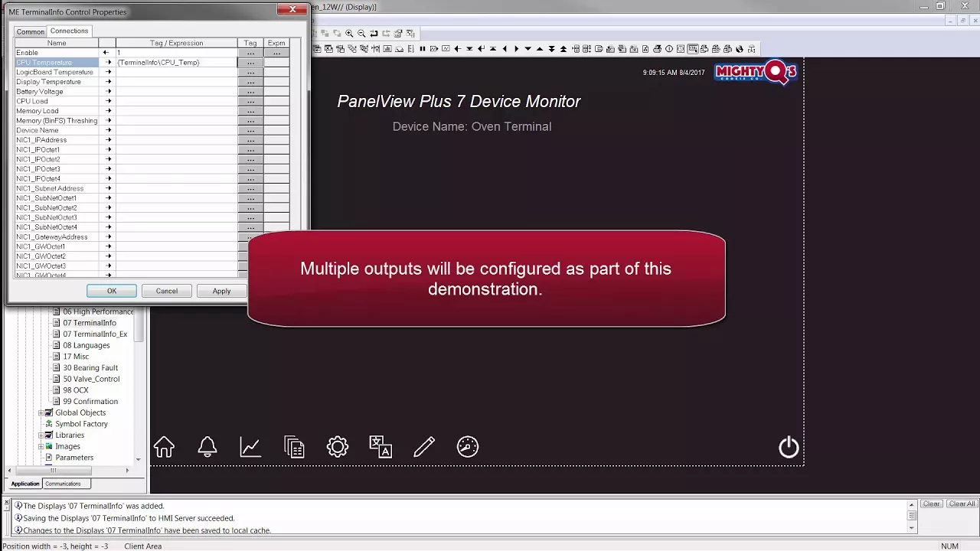
Task: Browse tags for Battery Voltage row
Action: [x=250, y=91]
